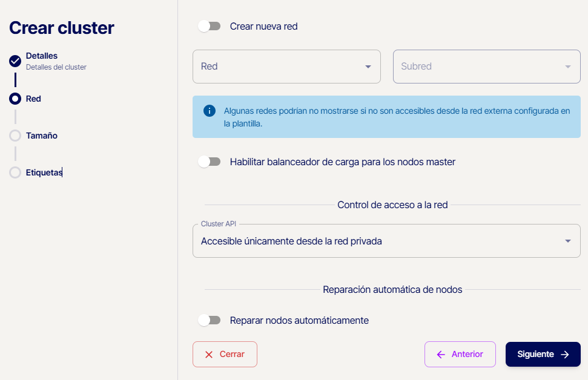Select the Tamaño step label
This screenshot has width=588, height=380.
click(42, 136)
